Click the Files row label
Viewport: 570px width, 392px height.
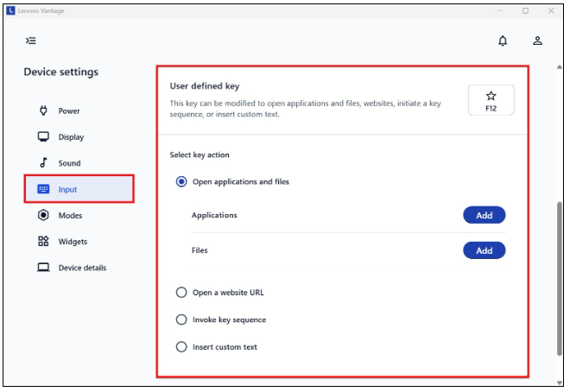click(x=199, y=250)
